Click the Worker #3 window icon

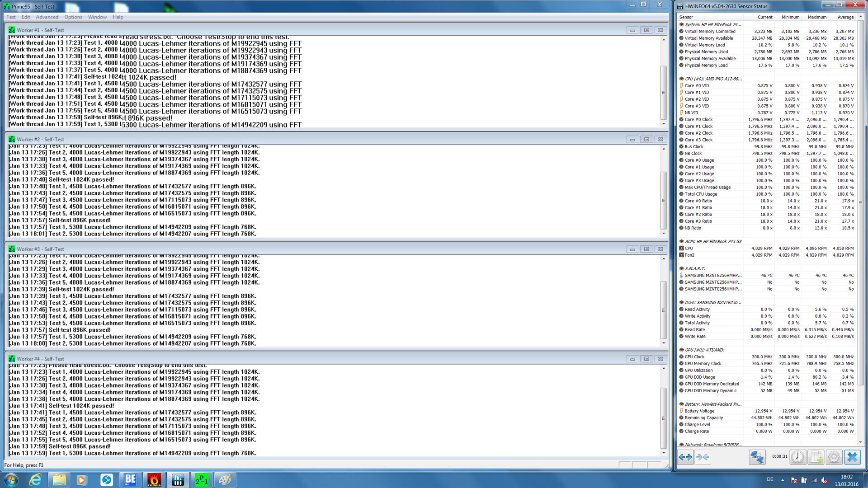(12, 249)
